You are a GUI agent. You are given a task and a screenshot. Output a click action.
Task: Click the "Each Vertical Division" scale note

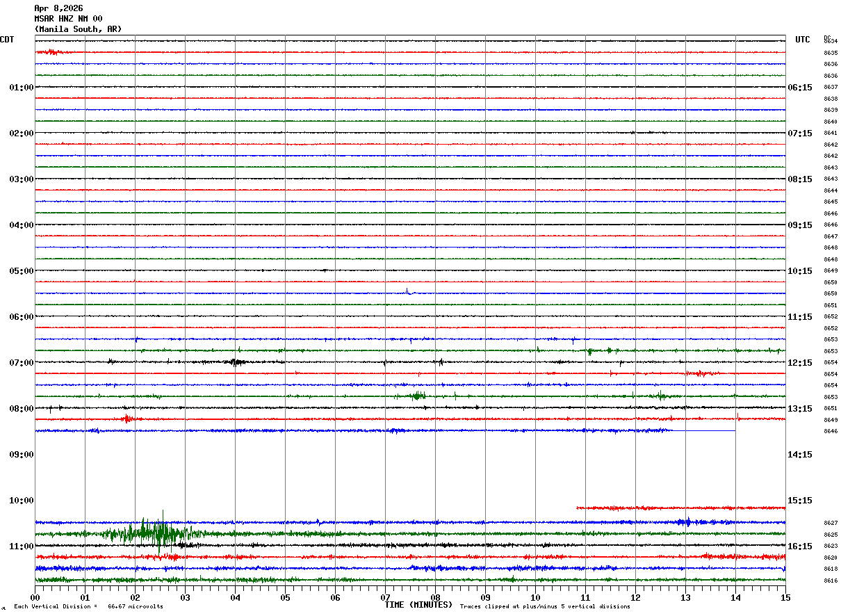point(88,606)
